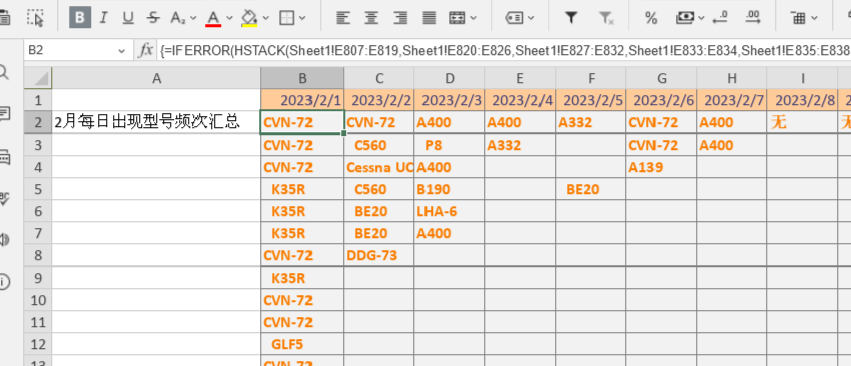
Task: Click merge and center icon
Action: (x=457, y=18)
